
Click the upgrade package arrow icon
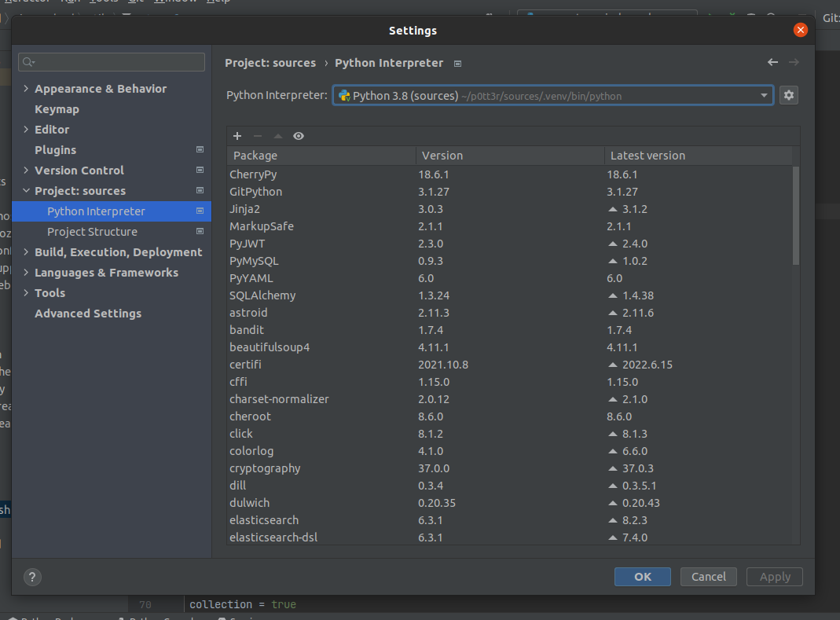[278, 136]
